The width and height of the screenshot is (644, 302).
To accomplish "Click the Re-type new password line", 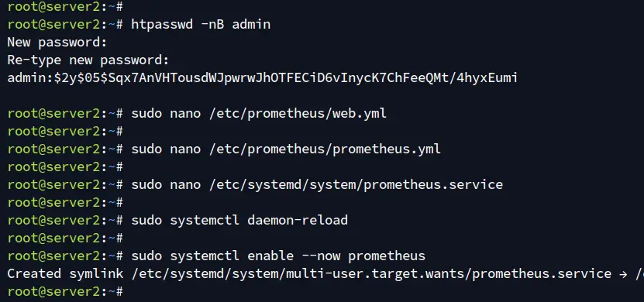I will click(88, 60).
